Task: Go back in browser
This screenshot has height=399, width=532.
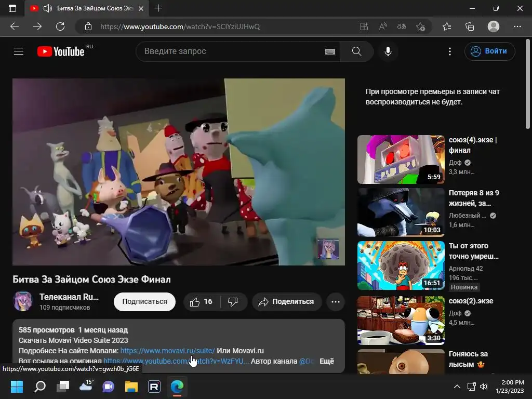Action: pyautogui.click(x=15, y=26)
